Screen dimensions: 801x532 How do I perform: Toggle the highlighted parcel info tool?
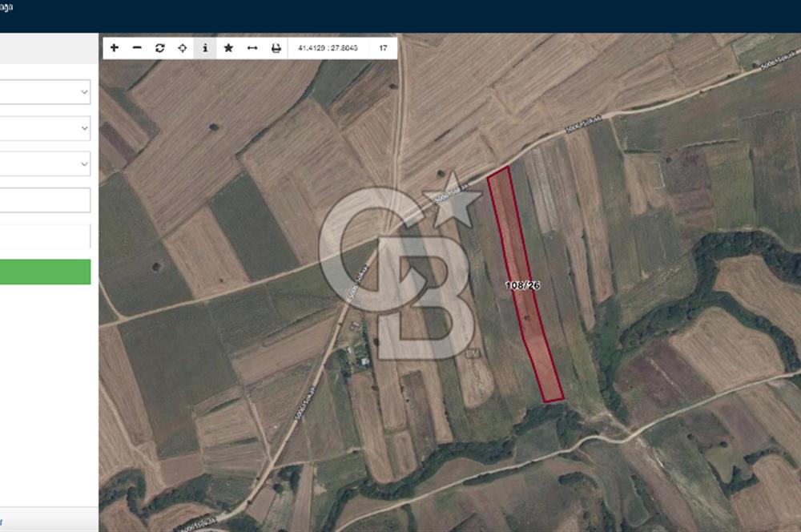205,48
